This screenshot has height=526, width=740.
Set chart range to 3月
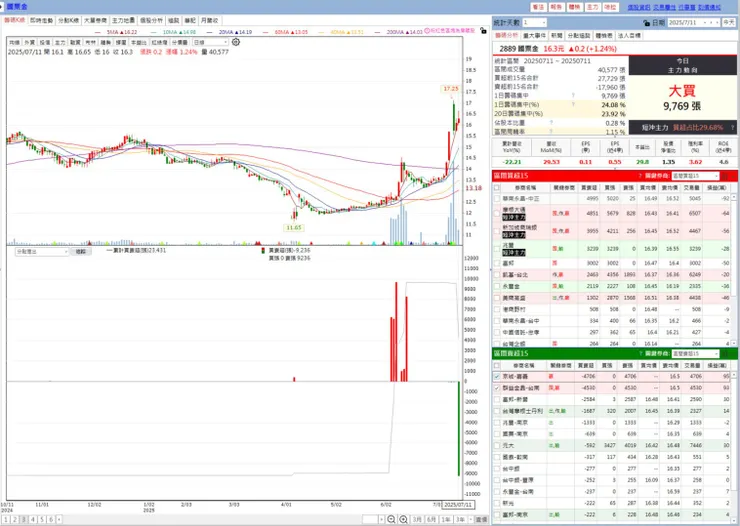pos(417,519)
